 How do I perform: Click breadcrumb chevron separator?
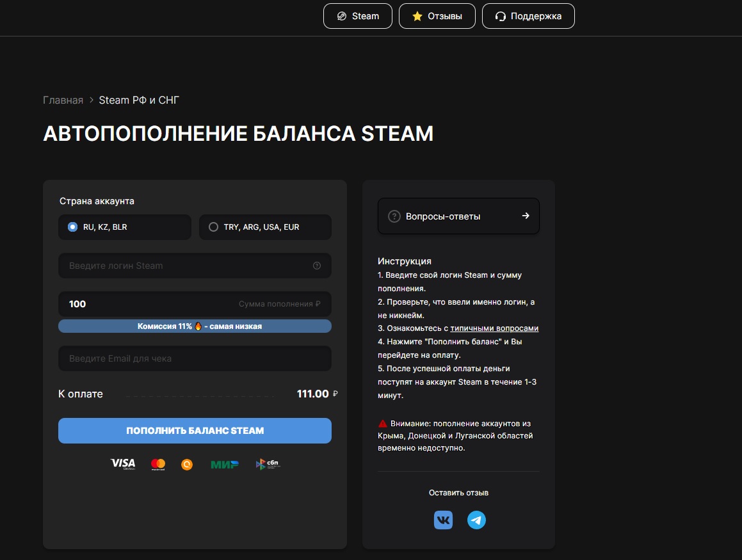click(x=92, y=100)
